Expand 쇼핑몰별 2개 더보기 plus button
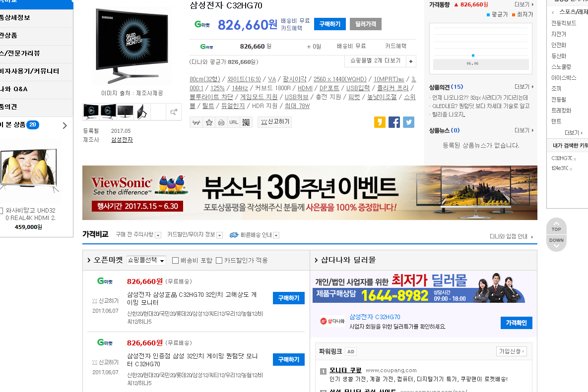Image resolution: width=588 pixels, height=392 pixels. pos(410,61)
